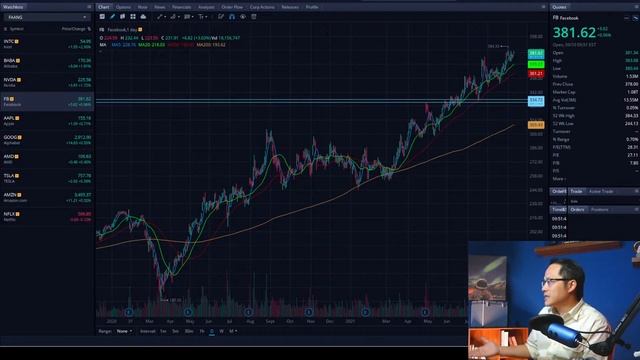Switch to the Chart tab

(104, 7)
